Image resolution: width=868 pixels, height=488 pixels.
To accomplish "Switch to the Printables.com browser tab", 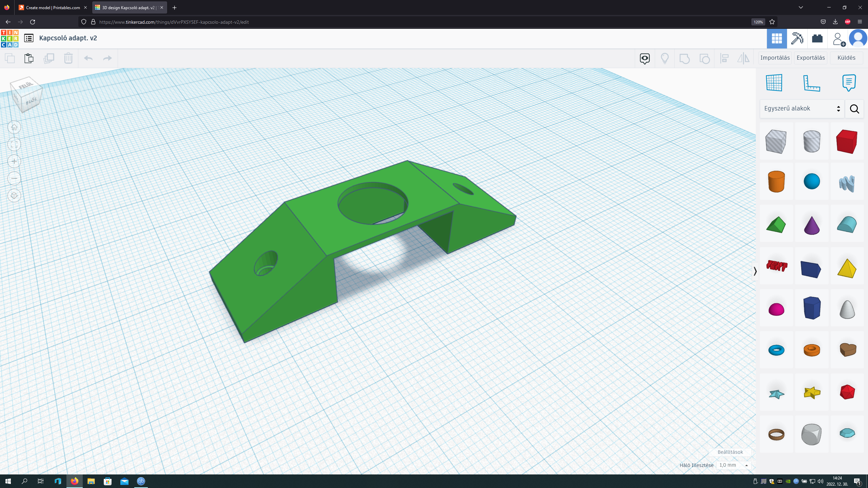I will tap(53, 7).
